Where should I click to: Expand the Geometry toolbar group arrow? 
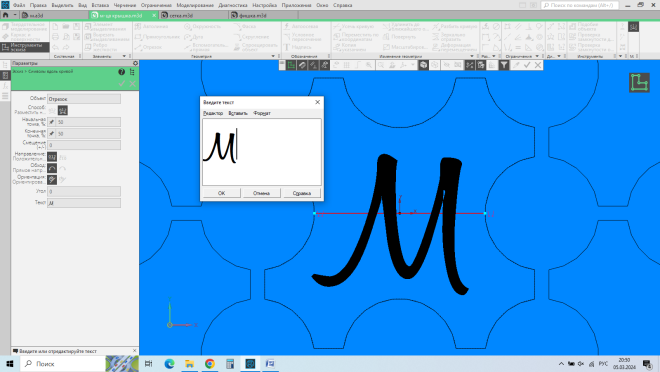coord(273,56)
